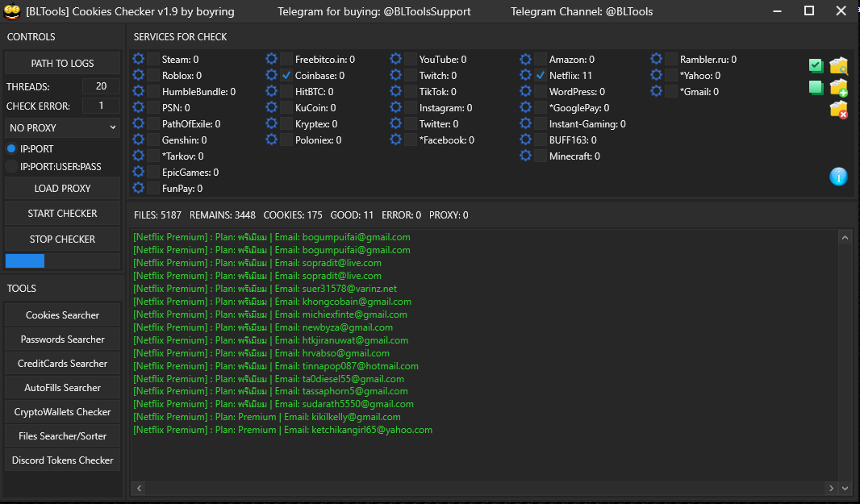Viewport: 860px width, 504px height.
Task: Open the CryptoWallets Checker tool
Action: [x=63, y=411]
